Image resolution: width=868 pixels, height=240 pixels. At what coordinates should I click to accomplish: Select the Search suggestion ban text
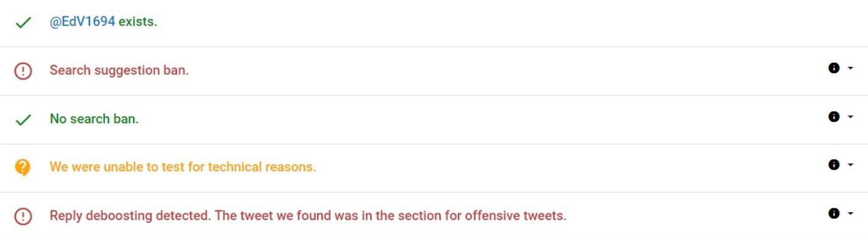[119, 70]
